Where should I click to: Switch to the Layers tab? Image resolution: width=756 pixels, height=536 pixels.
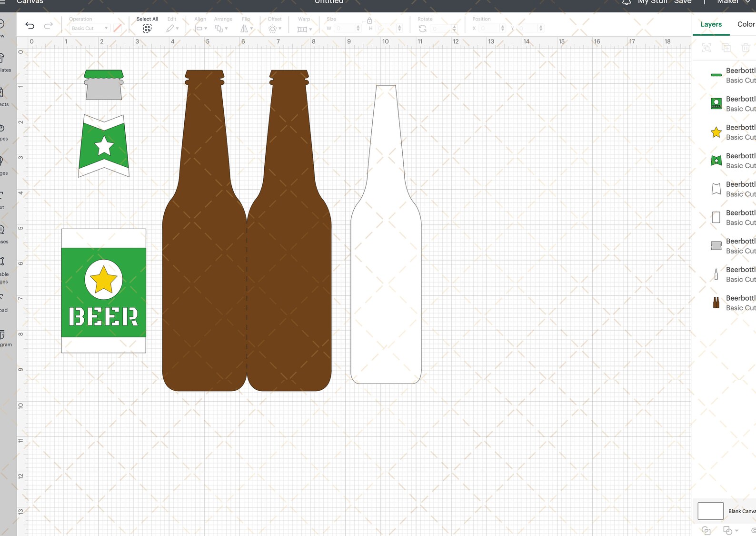coord(711,24)
